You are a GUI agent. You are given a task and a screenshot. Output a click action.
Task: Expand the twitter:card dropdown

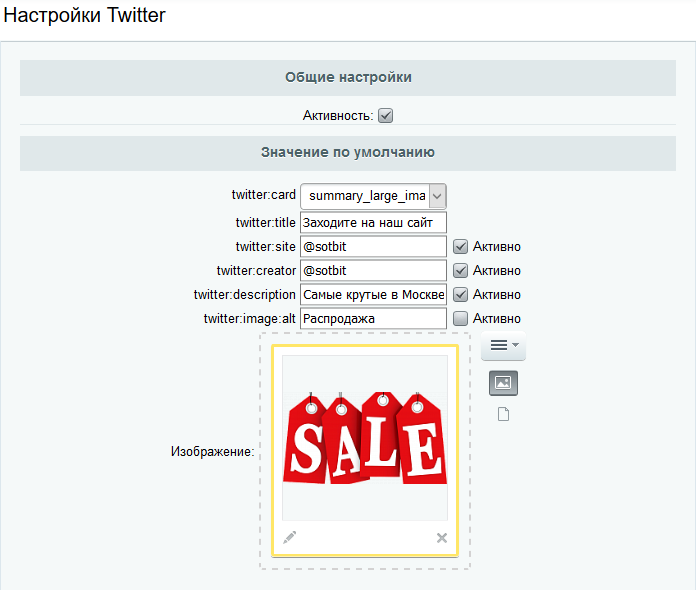pos(437,196)
